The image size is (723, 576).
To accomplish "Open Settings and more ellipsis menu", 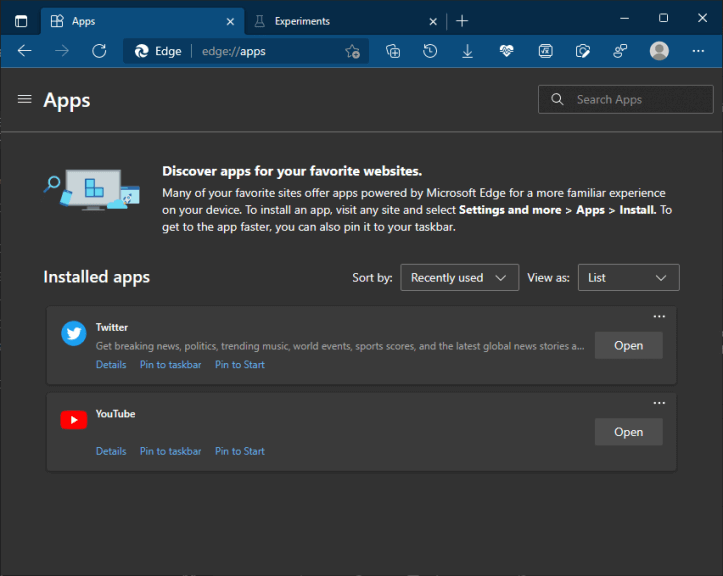I will click(x=698, y=51).
